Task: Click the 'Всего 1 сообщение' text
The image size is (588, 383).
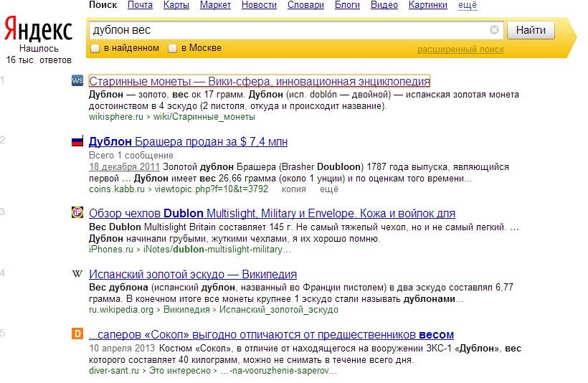Action: pos(131,156)
